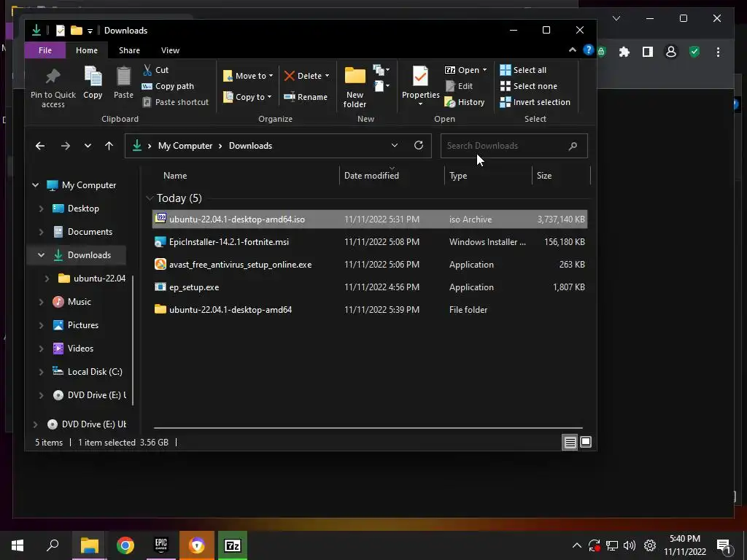Open Documents in the navigation pane

(x=90, y=232)
